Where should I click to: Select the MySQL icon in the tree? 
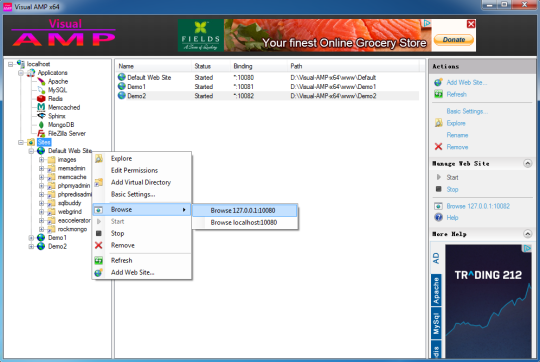pos(41,90)
